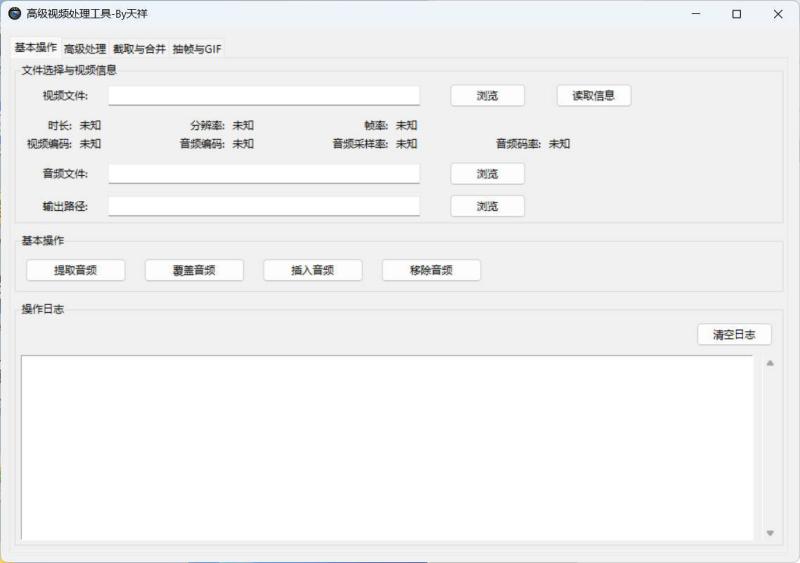The width and height of the screenshot is (800, 563).
Task: Browse for a video file
Action: (487, 96)
